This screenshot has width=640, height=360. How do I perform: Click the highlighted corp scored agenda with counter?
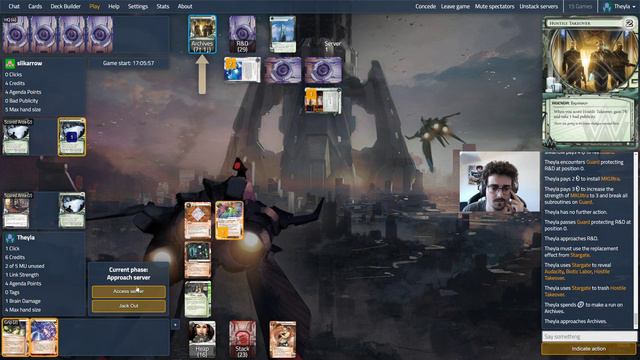point(72,137)
